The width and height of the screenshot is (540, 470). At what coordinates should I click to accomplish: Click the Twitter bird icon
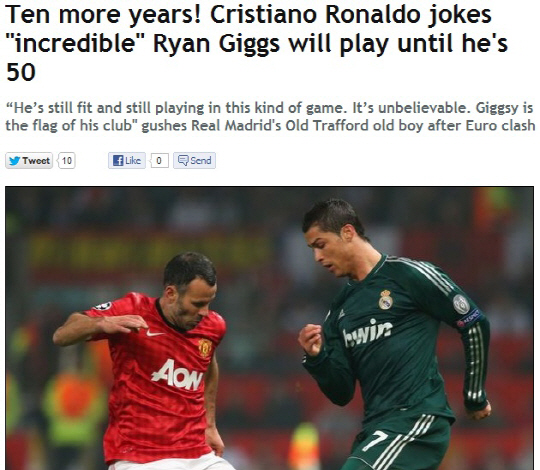coord(14,161)
